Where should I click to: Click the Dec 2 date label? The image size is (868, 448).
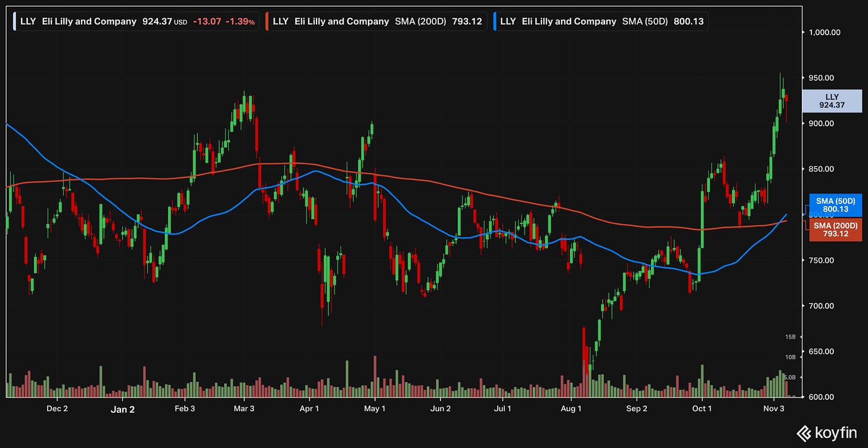click(x=57, y=409)
